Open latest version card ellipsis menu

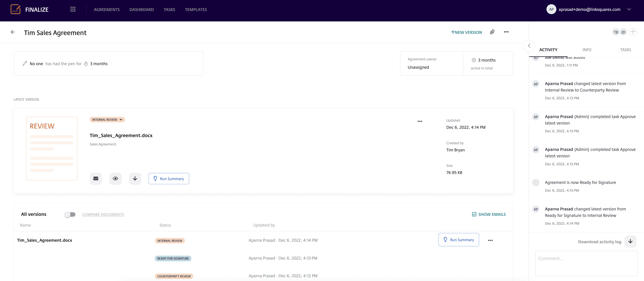click(420, 121)
